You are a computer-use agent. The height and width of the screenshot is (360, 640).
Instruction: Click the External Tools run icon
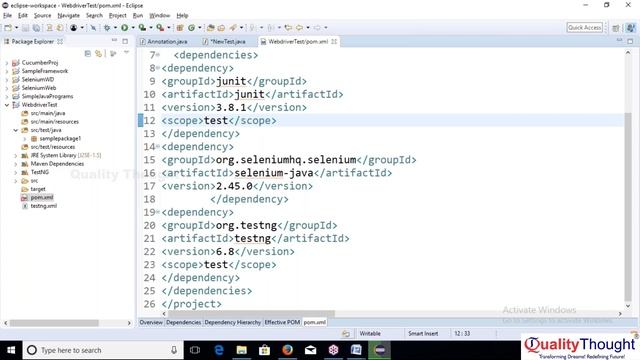coord(160,28)
